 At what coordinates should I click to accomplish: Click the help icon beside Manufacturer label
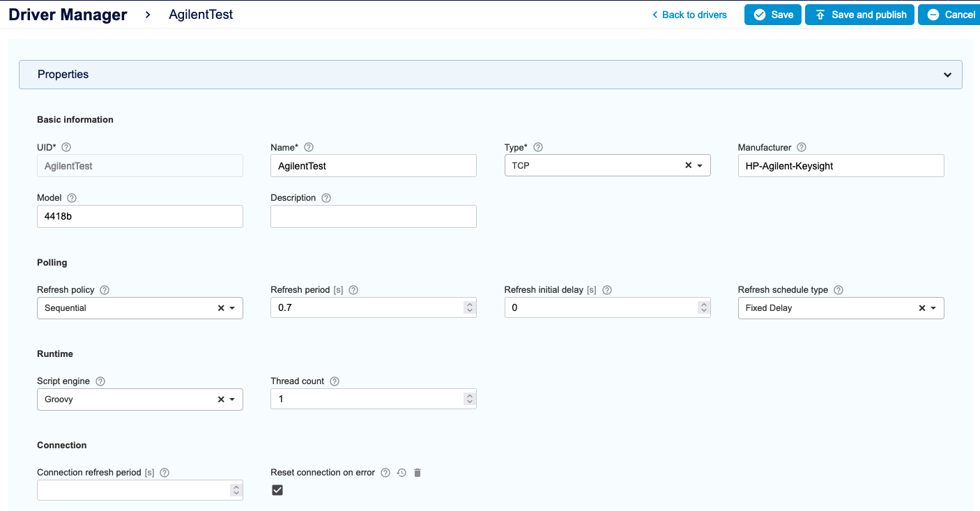pyautogui.click(x=802, y=147)
